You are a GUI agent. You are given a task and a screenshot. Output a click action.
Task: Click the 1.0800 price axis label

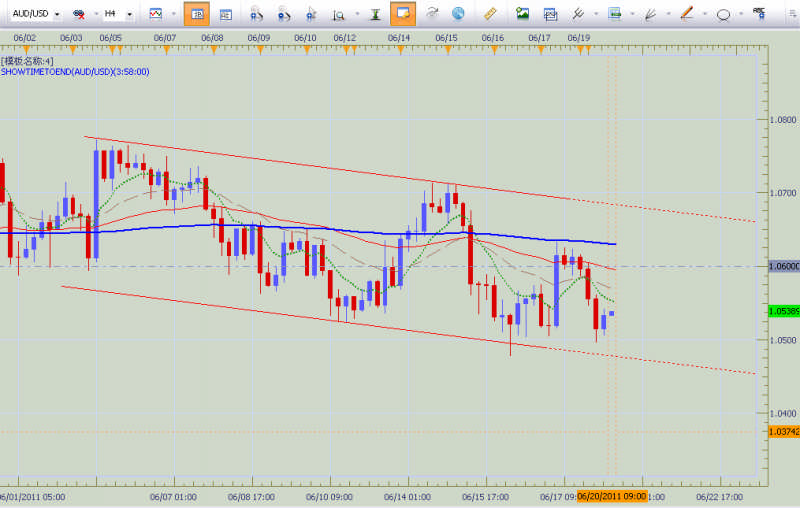tap(783, 120)
